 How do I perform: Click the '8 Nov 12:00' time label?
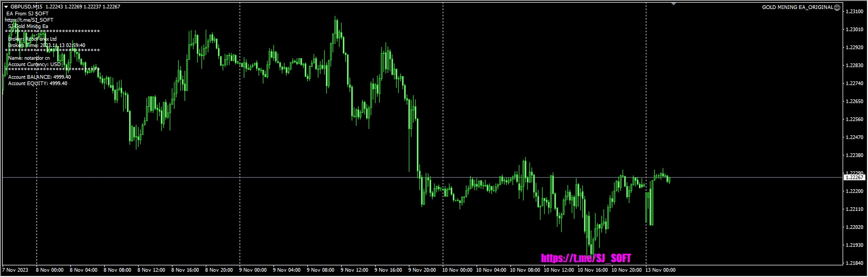pos(151,270)
